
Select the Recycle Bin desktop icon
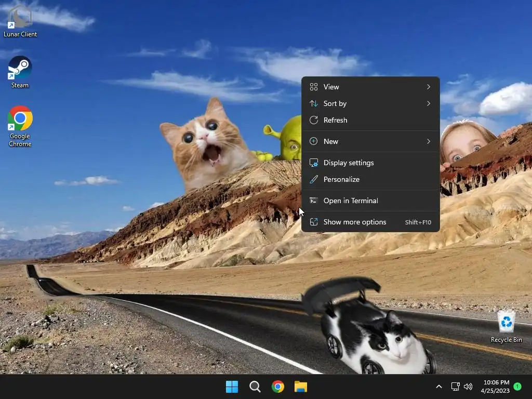click(x=506, y=326)
